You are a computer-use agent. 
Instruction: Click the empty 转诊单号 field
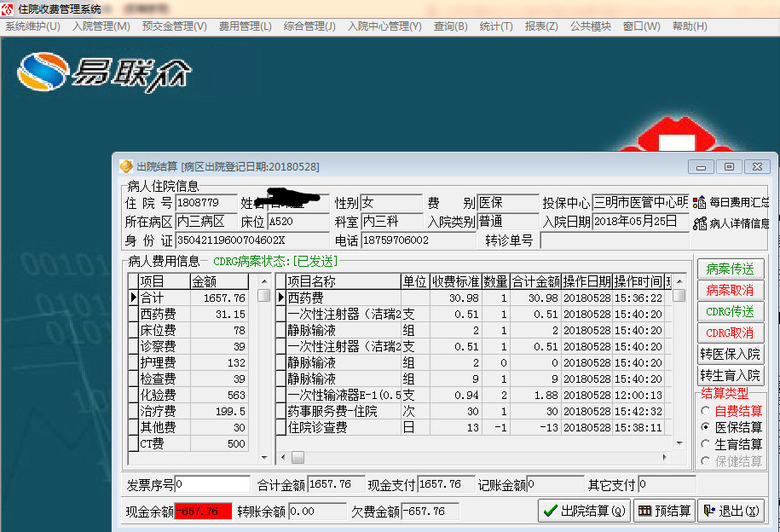[x=615, y=240]
